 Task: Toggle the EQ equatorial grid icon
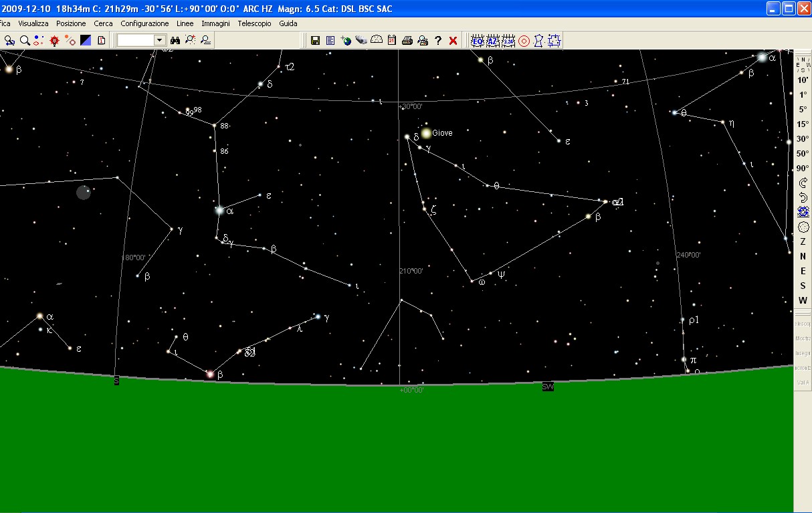(478, 41)
